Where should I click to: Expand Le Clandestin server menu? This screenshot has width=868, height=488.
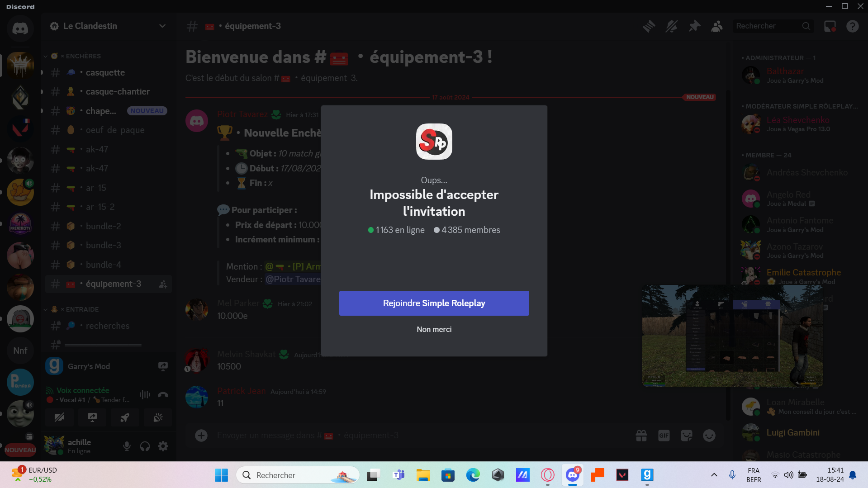108,26
